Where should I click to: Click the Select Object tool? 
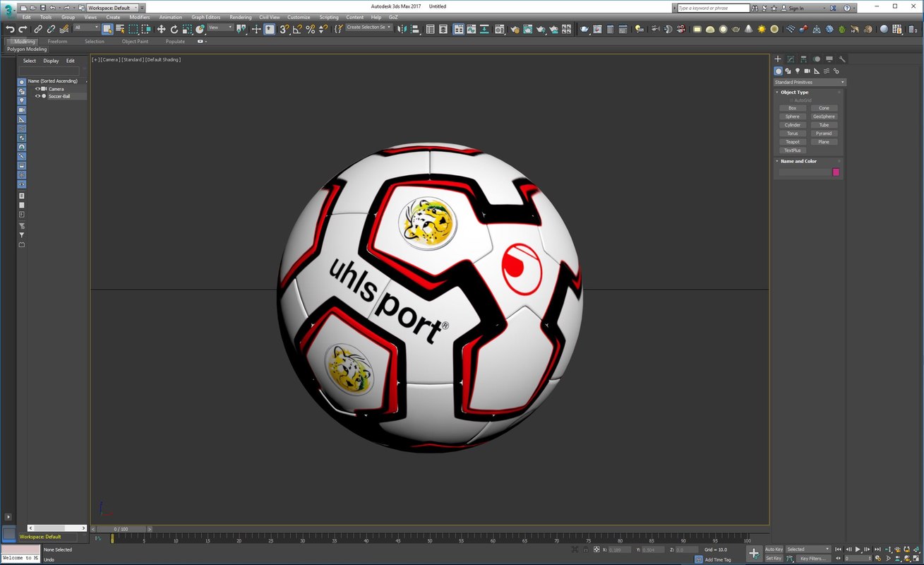(107, 29)
